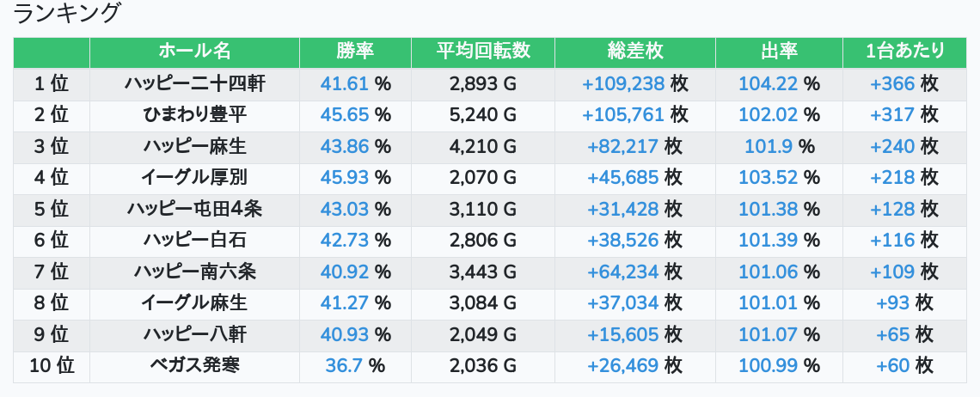Image resolution: width=980 pixels, height=397 pixels.
Task: Click the +109,238 total difference link
Action: point(622,83)
